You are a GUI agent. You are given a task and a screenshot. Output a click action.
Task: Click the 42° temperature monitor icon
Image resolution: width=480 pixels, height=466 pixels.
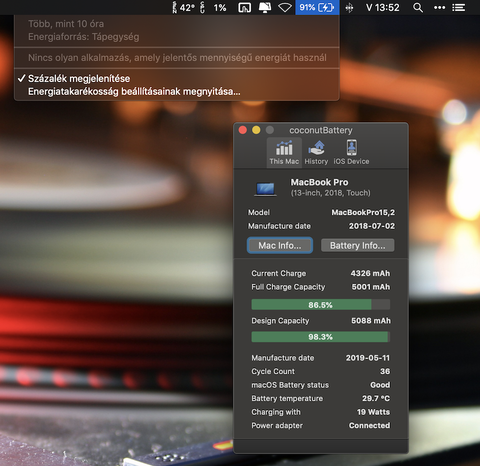point(183,7)
